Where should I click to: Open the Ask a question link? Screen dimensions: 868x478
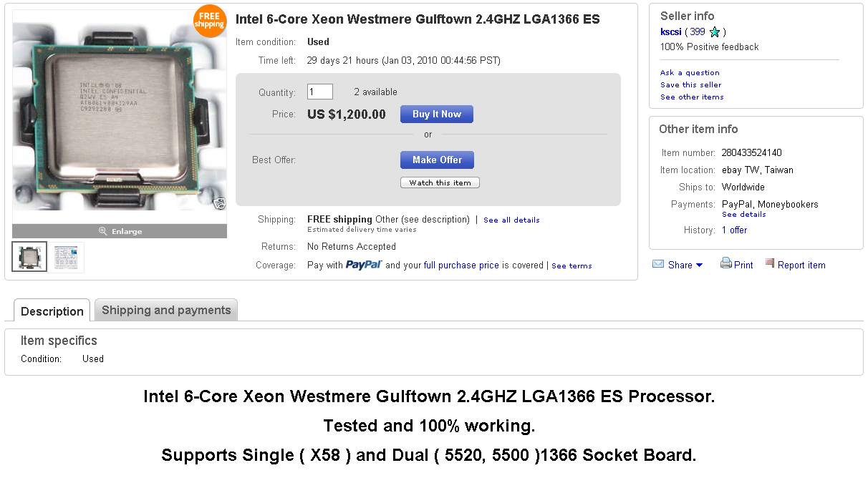tap(690, 73)
